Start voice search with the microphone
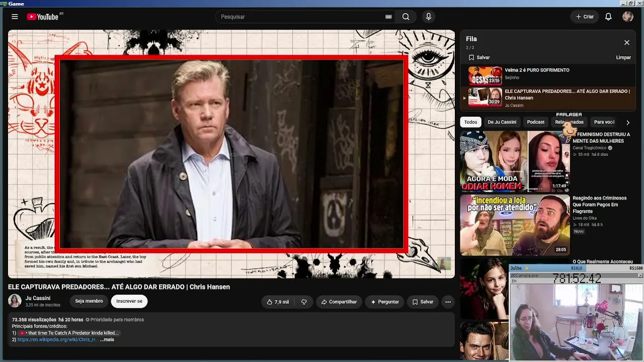Viewport: 644px width, 362px height. (x=429, y=17)
